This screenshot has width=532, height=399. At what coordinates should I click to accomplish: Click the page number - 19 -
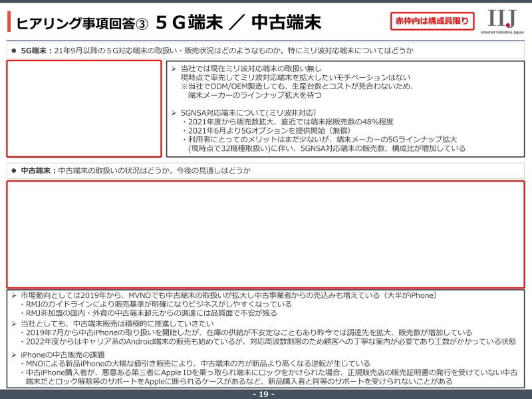(263, 394)
